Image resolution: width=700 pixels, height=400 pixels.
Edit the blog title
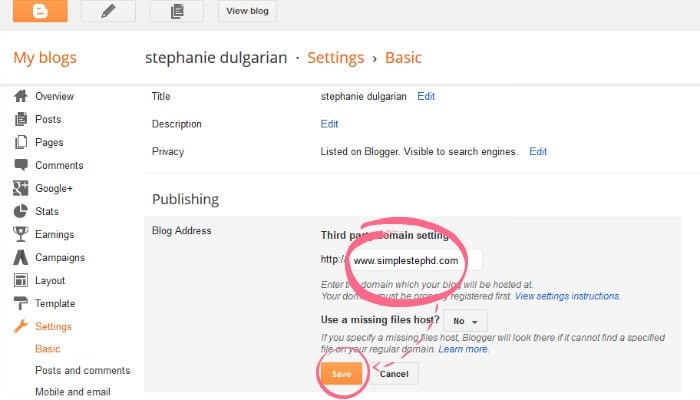tap(426, 96)
